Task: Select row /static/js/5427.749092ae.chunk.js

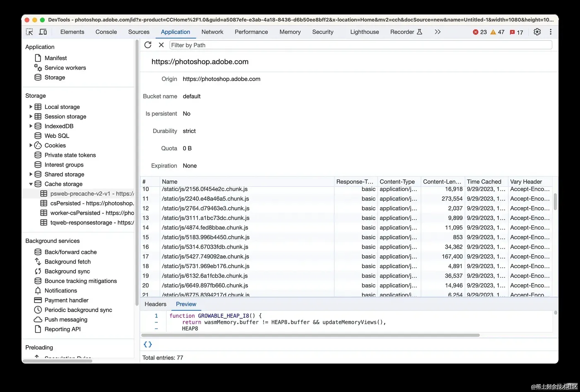Action: [x=346, y=256]
